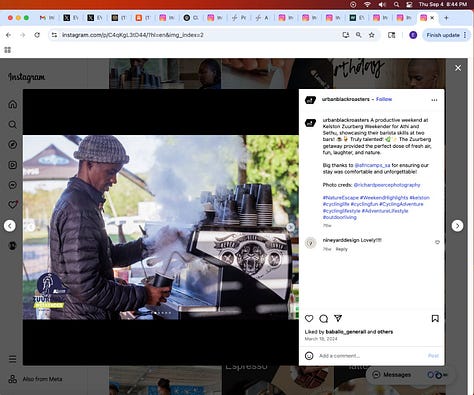Open babalo_generall liker profile
The width and height of the screenshot is (474, 395).
[345, 332]
